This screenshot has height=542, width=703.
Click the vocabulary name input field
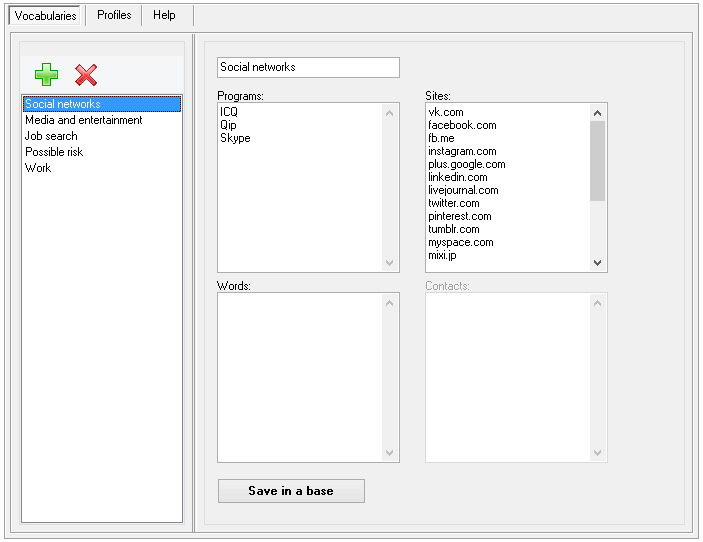308,67
